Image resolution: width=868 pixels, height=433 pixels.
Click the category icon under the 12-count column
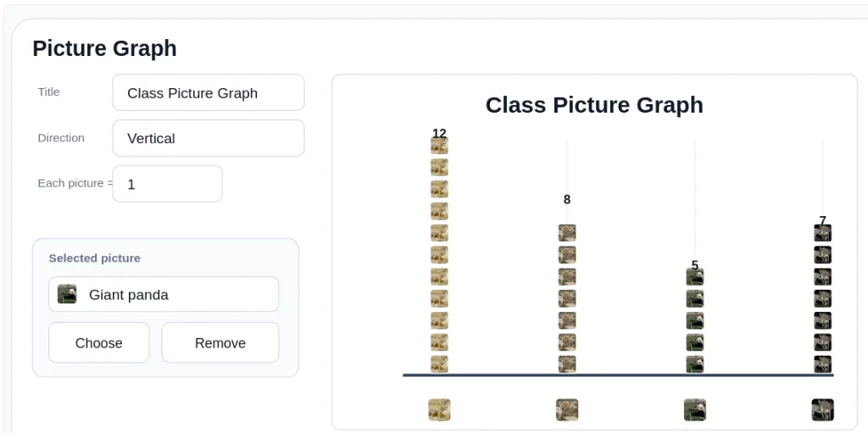pyautogui.click(x=439, y=410)
